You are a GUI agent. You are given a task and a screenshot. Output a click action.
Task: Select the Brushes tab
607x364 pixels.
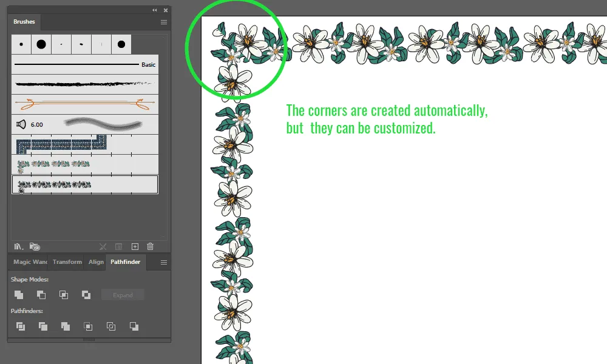[24, 22]
